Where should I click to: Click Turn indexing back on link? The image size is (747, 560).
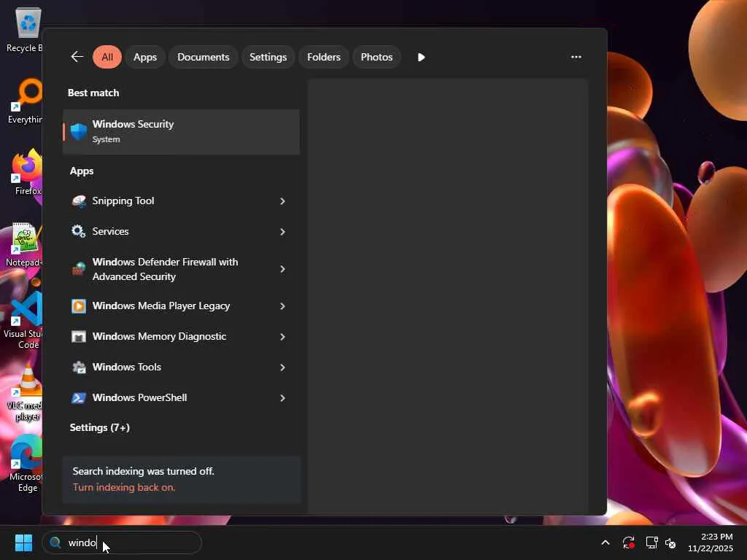tap(124, 488)
